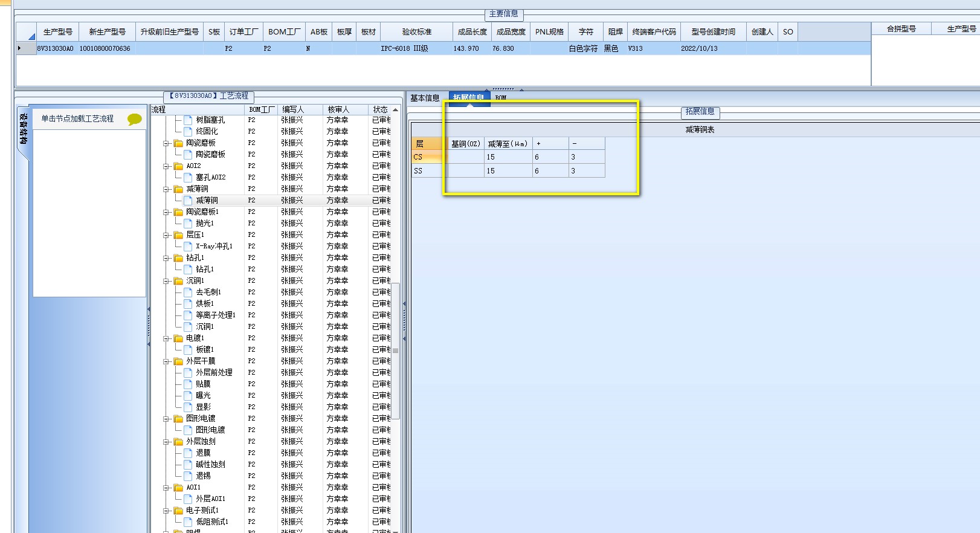This screenshot has width=980, height=533.
Task: Click the 外层干膜 folder icon
Action: point(178,361)
